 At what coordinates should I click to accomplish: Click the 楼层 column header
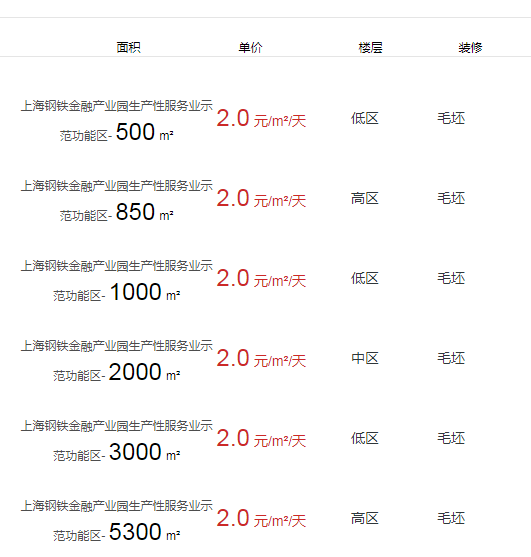(370, 47)
